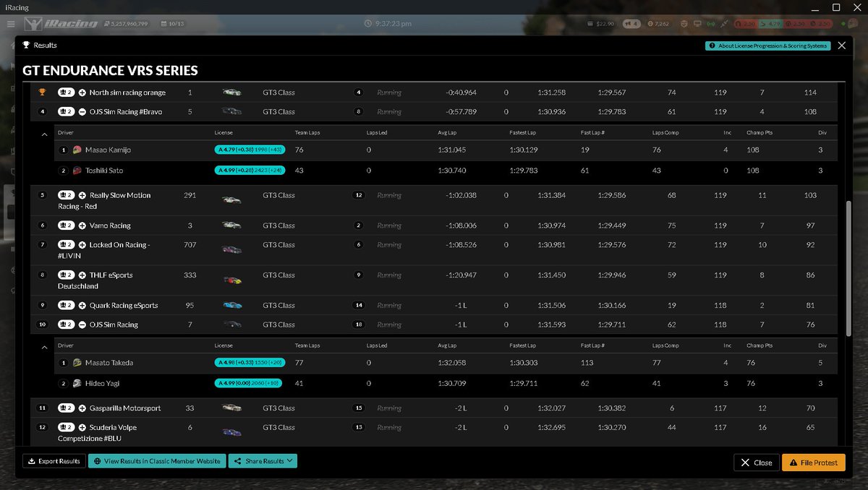Click Hideo Yagi's helmet icon
This screenshot has height=490, width=868.
pyautogui.click(x=77, y=383)
